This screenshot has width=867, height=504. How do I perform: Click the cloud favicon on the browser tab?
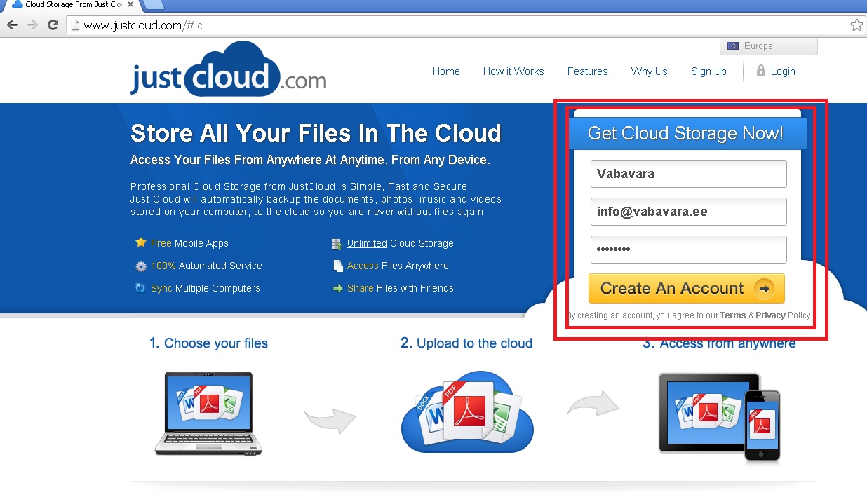(18, 5)
